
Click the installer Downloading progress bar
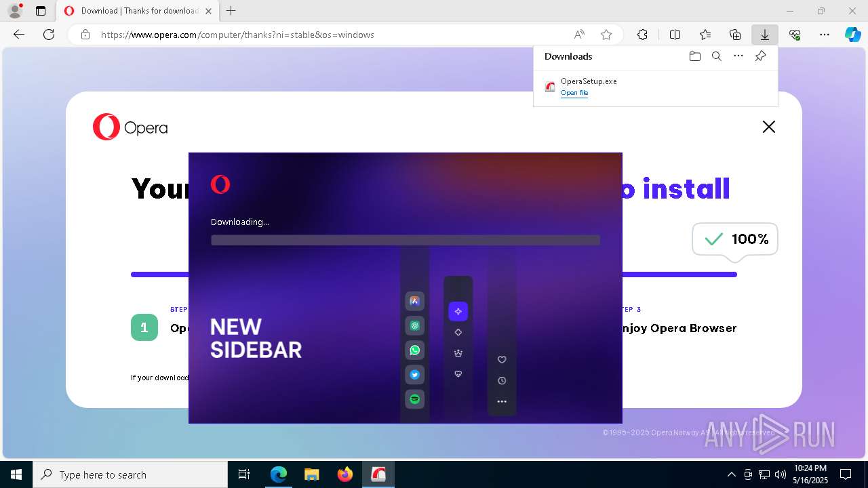pyautogui.click(x=406, y=240)
